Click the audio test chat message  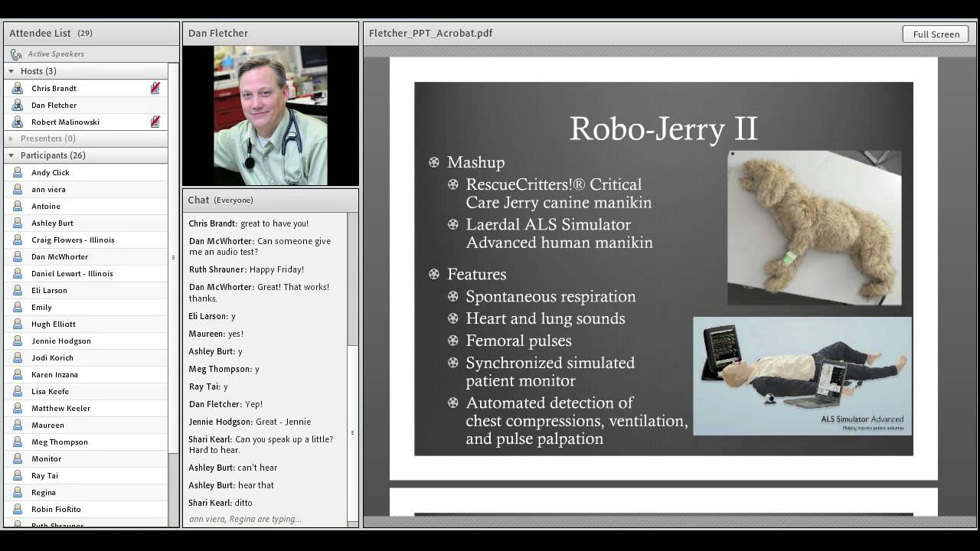(260, 246)
